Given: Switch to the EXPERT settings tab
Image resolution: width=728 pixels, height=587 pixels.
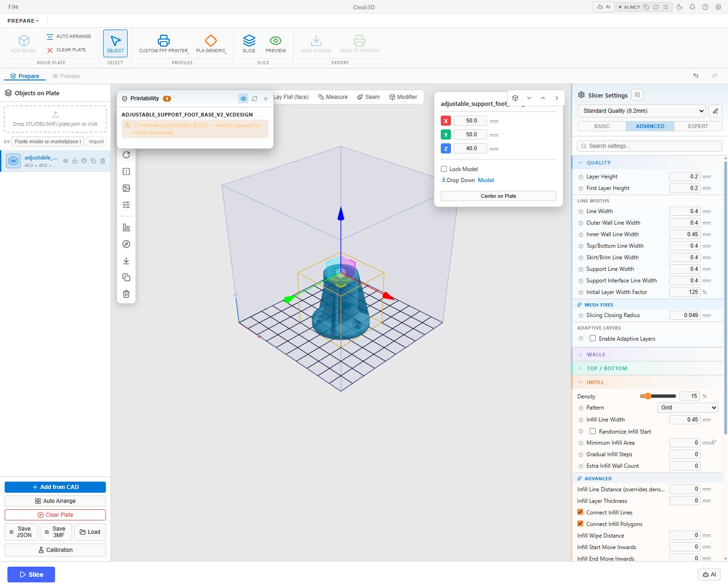Looking at the screenshot, I should 698,126.
